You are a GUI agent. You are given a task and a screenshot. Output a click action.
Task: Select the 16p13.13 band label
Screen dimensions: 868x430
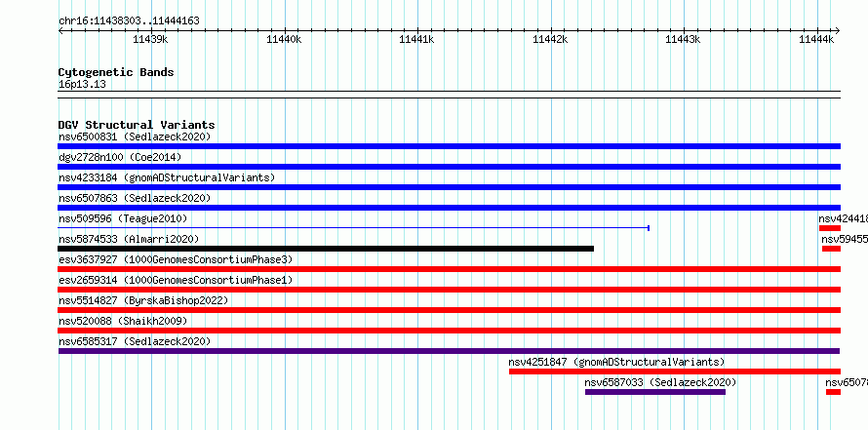pos(82,85)
